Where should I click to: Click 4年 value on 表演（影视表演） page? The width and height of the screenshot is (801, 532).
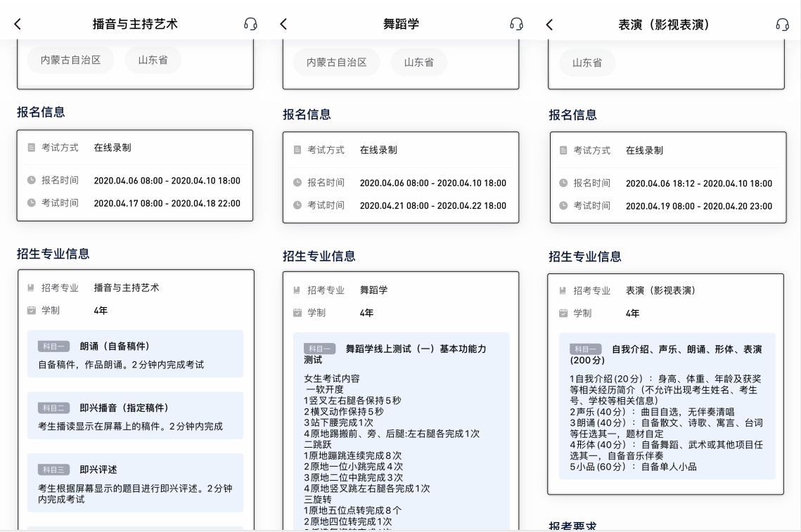click(x=632, y=313)
